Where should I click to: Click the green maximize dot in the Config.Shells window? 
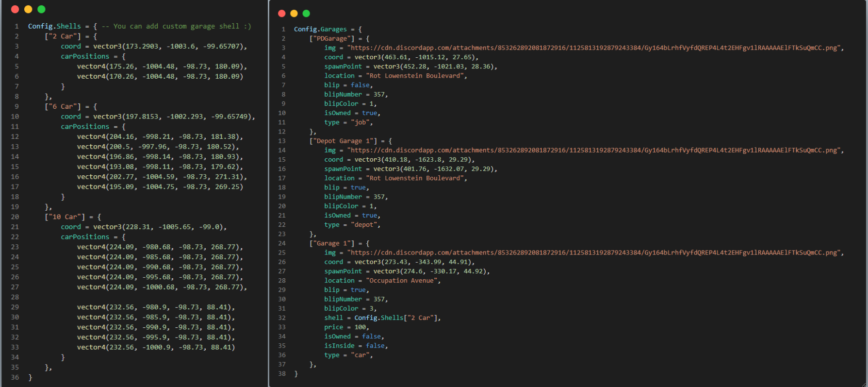41,9
